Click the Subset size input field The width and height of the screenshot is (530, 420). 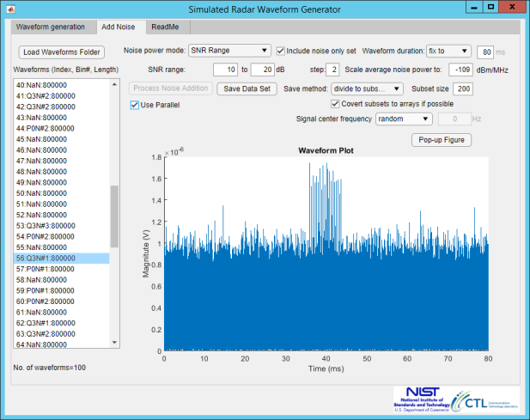tap(463, 88)
